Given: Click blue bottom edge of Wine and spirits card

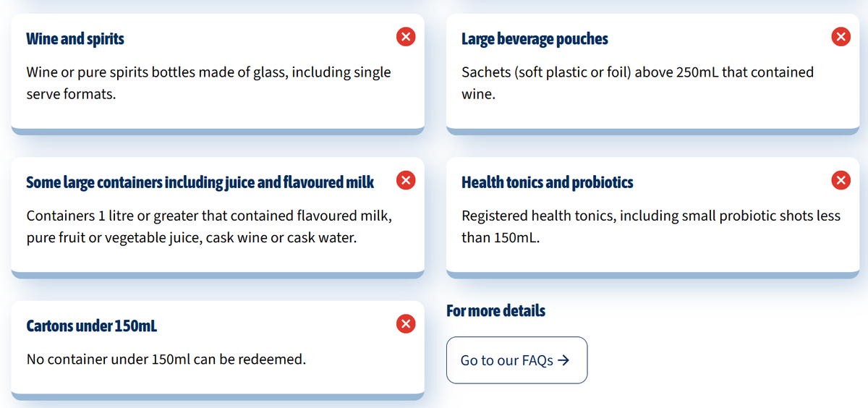Looking at the screenshot, I should [217, 131].
